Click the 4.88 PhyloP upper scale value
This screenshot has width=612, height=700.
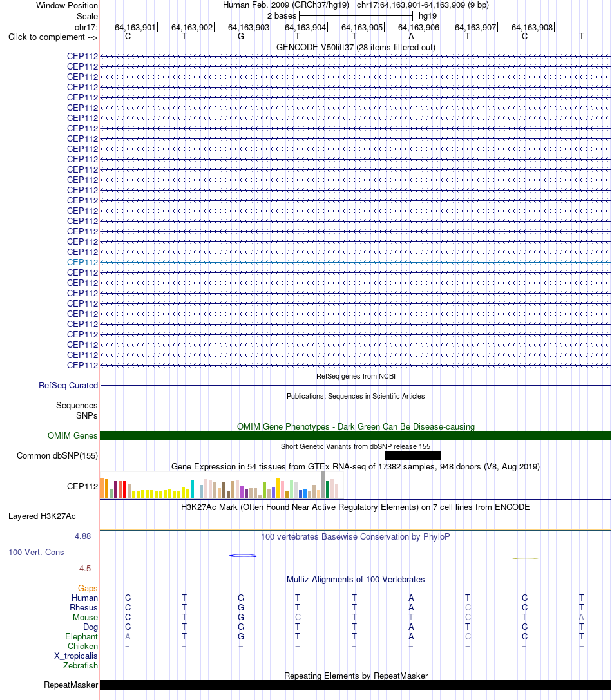(x=82, y=536)
